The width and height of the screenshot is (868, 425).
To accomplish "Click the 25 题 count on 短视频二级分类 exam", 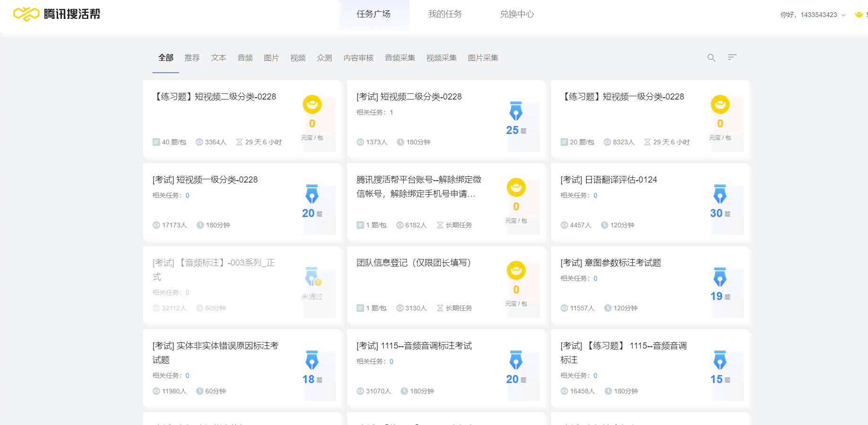I will 516,130.
